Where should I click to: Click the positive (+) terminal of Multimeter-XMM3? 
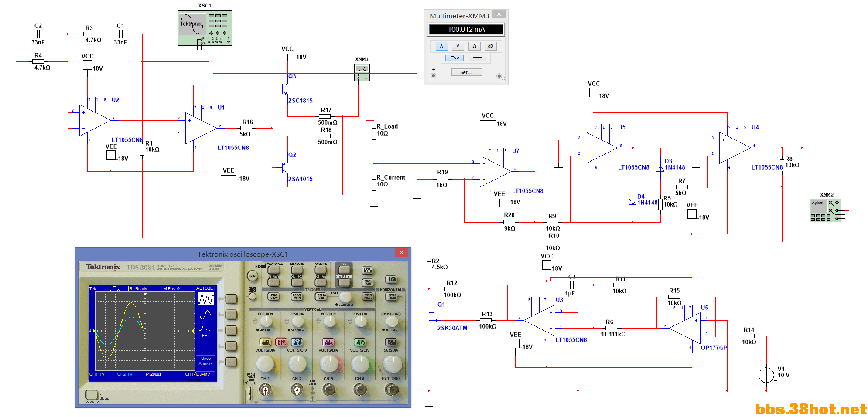coord(433,76)
